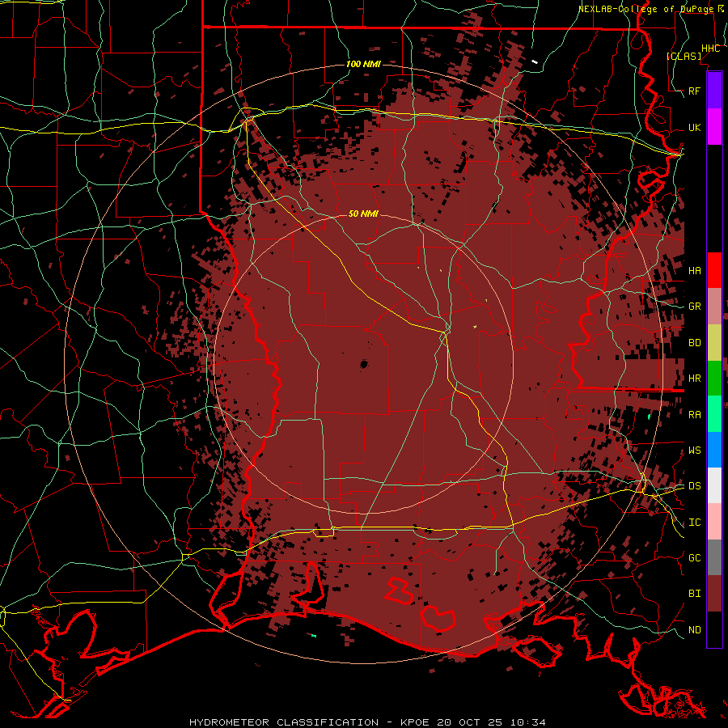Select the 'GR' legend label
This screenshot has width=728, height=728.
[x=694, y=307]
